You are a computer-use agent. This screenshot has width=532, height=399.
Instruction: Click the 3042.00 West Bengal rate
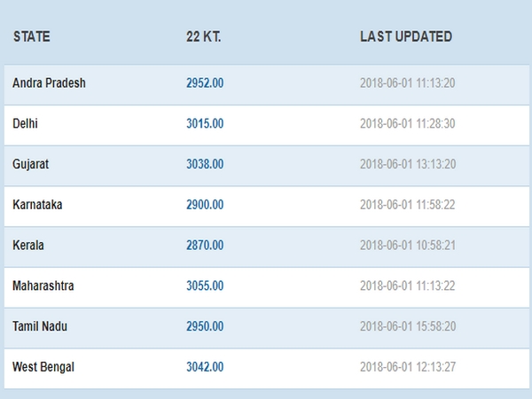point(205,367)
